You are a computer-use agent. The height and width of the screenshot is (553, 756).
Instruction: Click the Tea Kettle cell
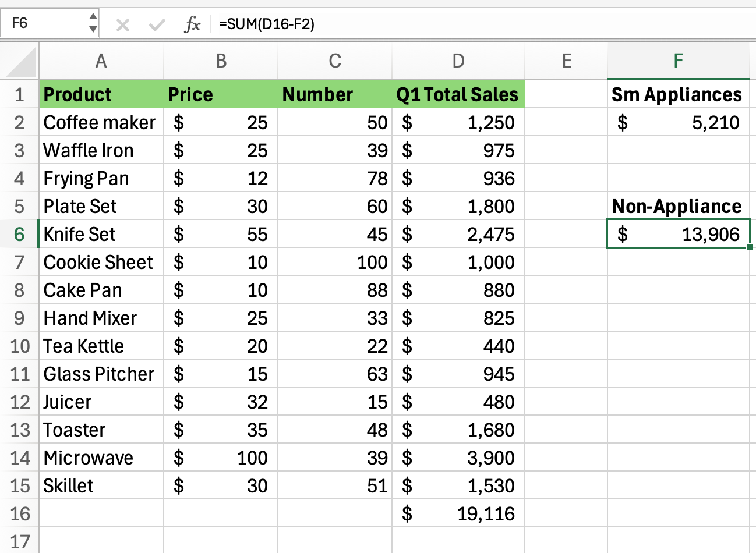[101, 346]
